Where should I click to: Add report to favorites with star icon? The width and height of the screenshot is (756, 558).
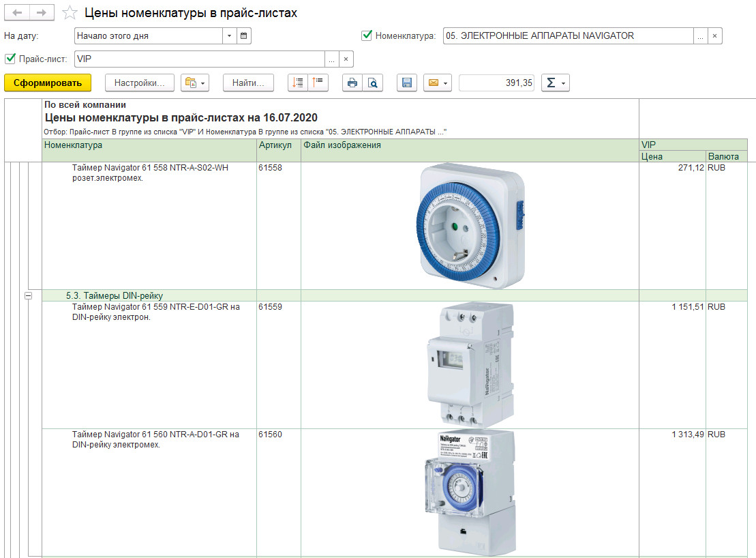pyautogui.click(x=69, y=13)
